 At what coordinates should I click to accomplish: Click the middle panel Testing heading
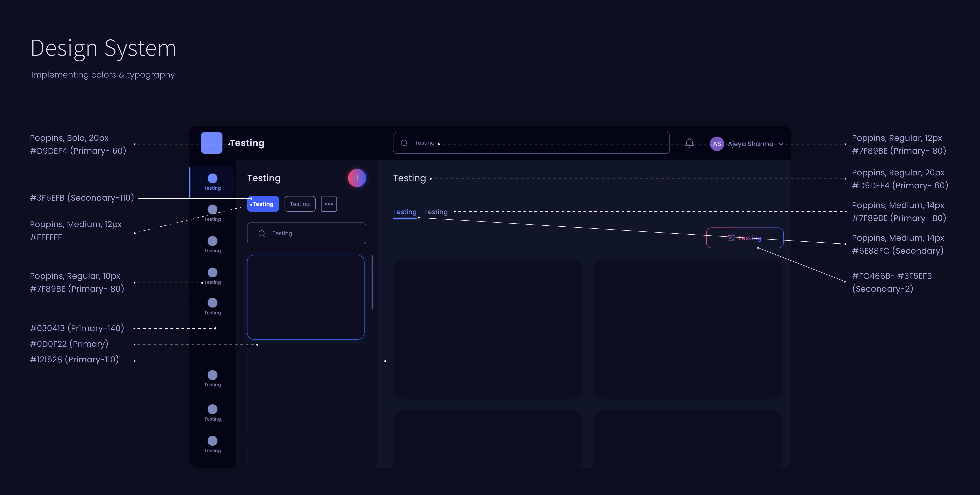(264, 178)
